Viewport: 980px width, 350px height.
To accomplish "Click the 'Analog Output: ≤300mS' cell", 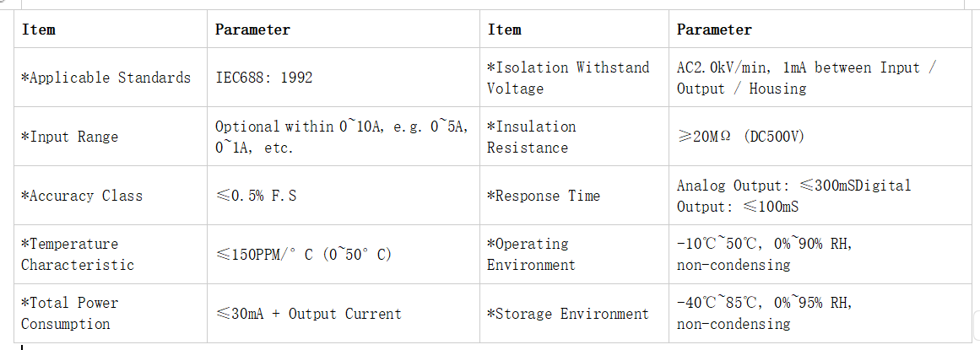I will click(x=820, y=196).
